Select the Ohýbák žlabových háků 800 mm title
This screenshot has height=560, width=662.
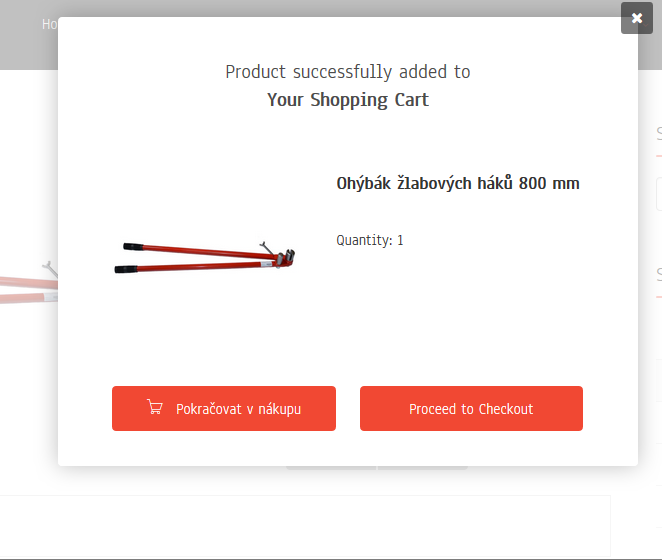(x=458, y=183)
